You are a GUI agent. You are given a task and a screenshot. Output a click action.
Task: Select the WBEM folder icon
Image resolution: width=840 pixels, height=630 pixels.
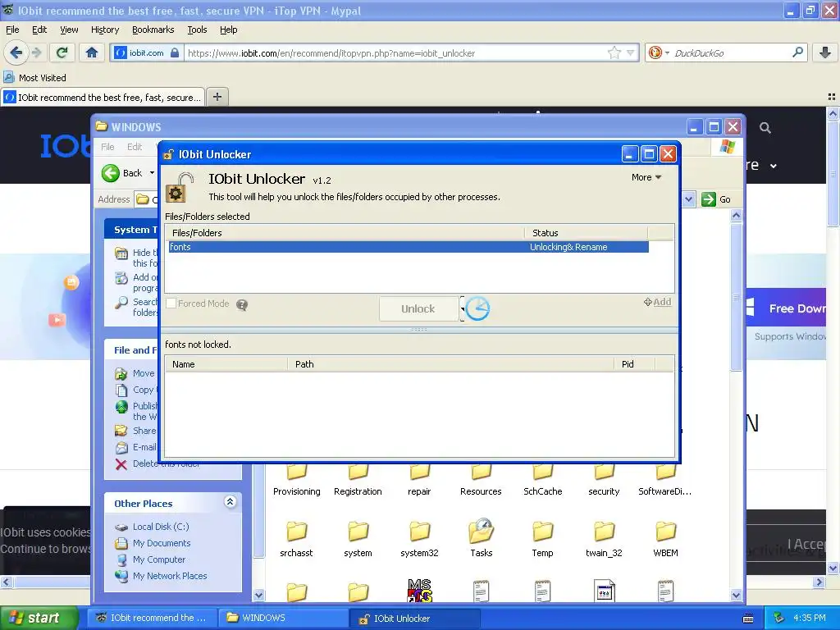coord(665,538)
